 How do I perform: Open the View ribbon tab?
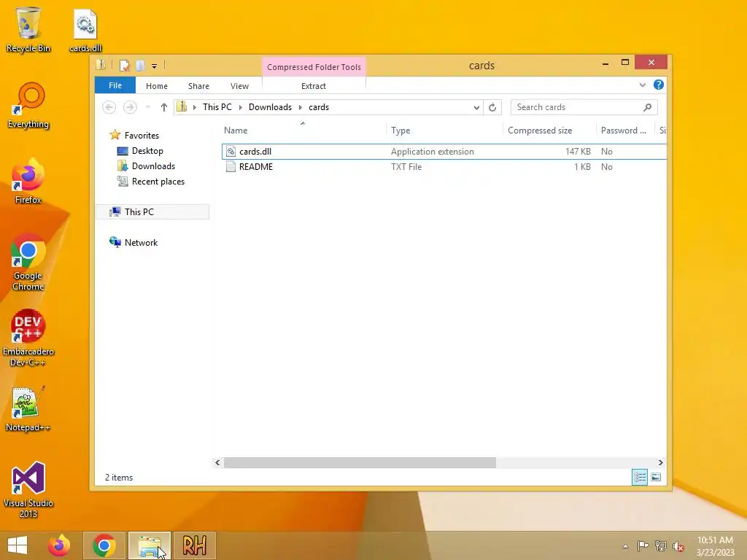[x=239, y=86]
